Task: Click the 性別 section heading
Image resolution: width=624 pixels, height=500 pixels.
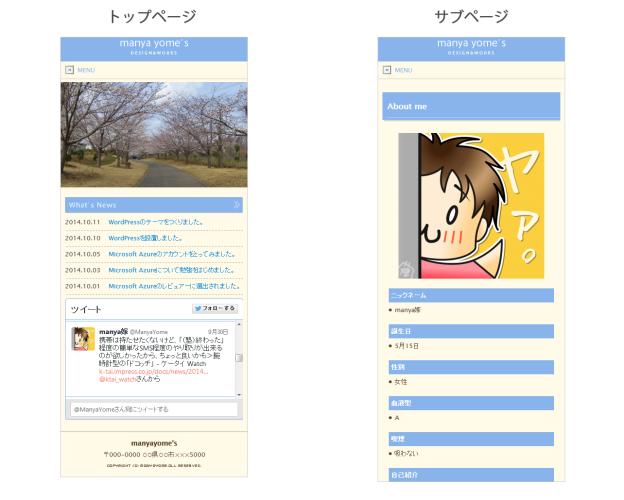Action: [471, 367]
